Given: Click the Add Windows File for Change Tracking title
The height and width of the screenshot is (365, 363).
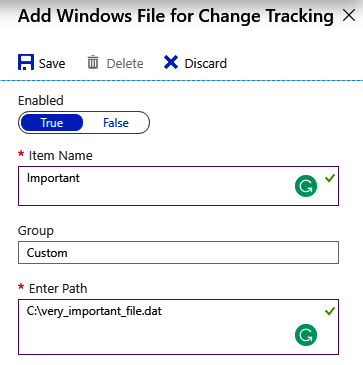Looking at the screenshot, I should pyautogui.click(x=176, y=16).
